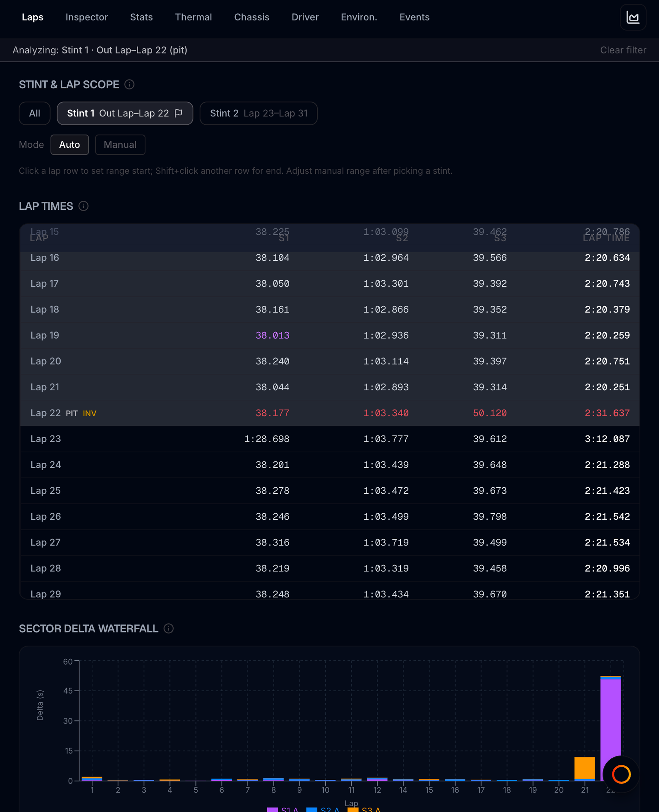Select Stint 2 Lap 23–Lap 31
Screen dimensions: 659x812
259,113
